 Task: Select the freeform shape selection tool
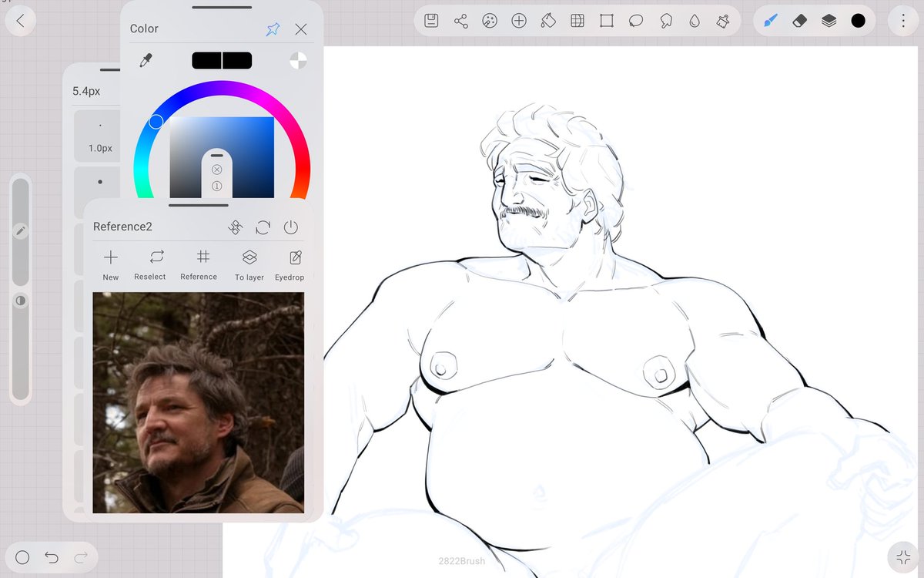666,21
